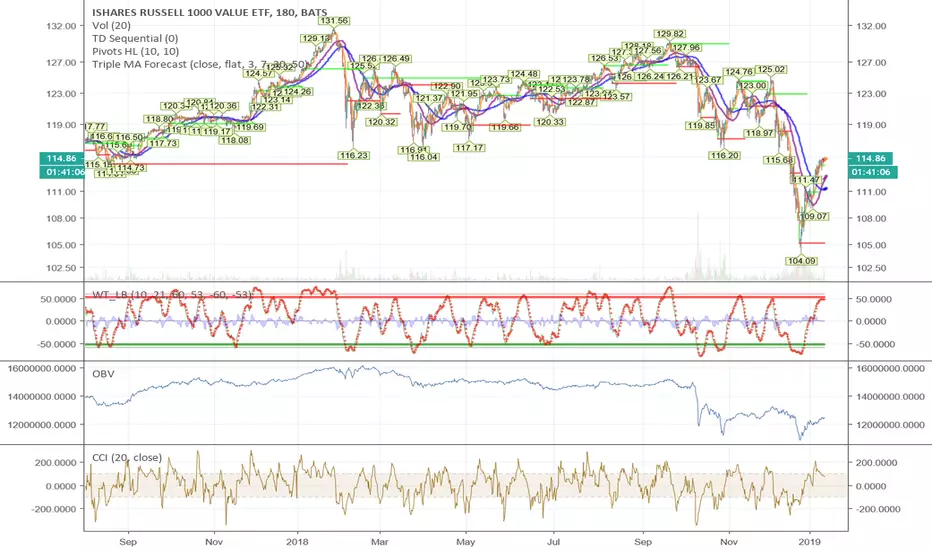Select the 01:41:06 countdown tag on right axis
Screen dimensions: 932x550
pos(872,172)
